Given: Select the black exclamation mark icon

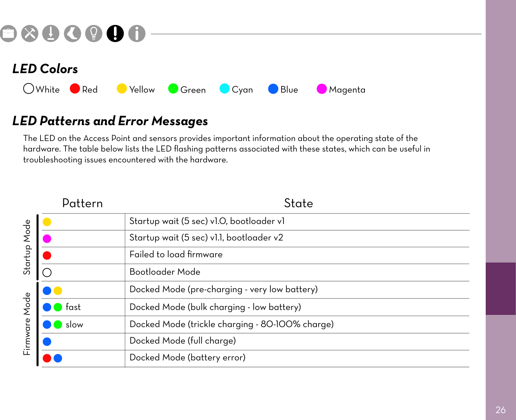Looking at the screenshot, I should pyautogui.click(x=115, y=34).
